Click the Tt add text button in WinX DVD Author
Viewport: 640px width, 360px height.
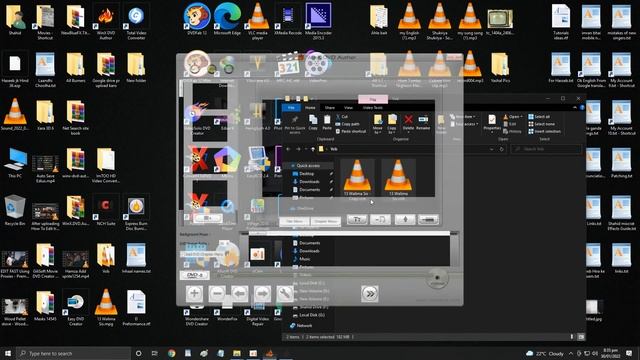click(x=357, y=220)
